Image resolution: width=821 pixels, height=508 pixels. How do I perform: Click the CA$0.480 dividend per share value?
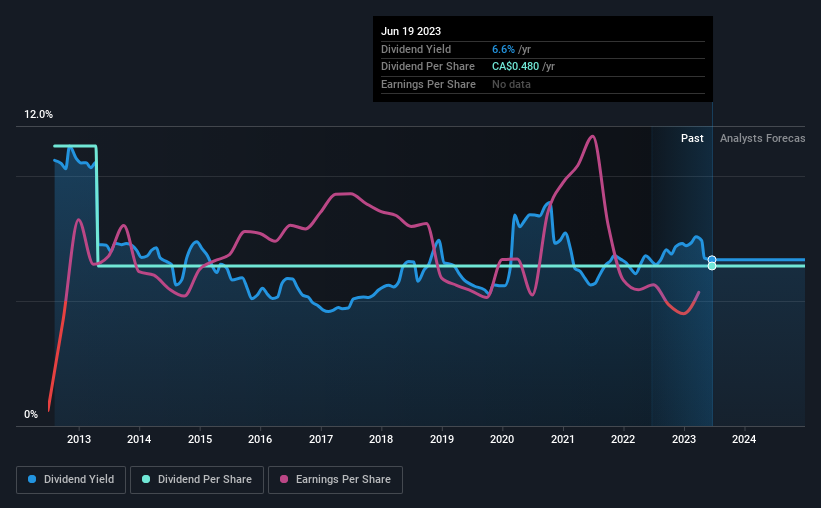pyautogui.click(x=515, y=67)
